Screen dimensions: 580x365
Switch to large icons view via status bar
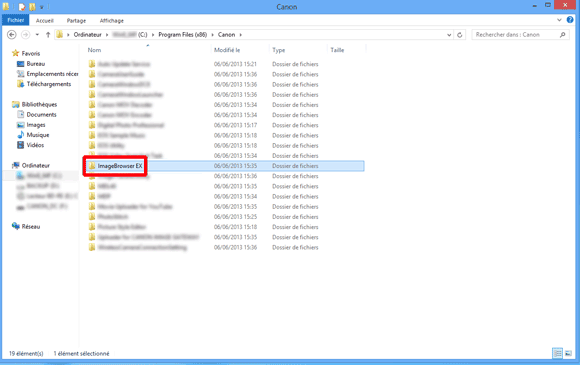(x=568, y=353)
